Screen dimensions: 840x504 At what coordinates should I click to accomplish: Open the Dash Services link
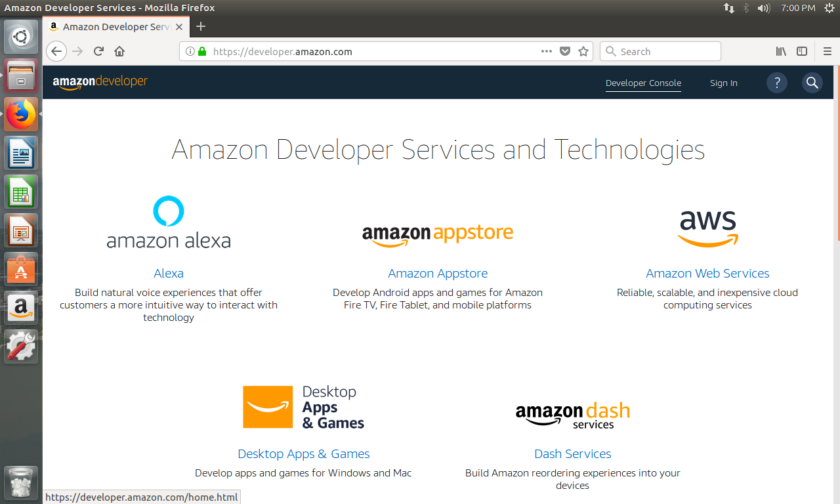point(573,454)
